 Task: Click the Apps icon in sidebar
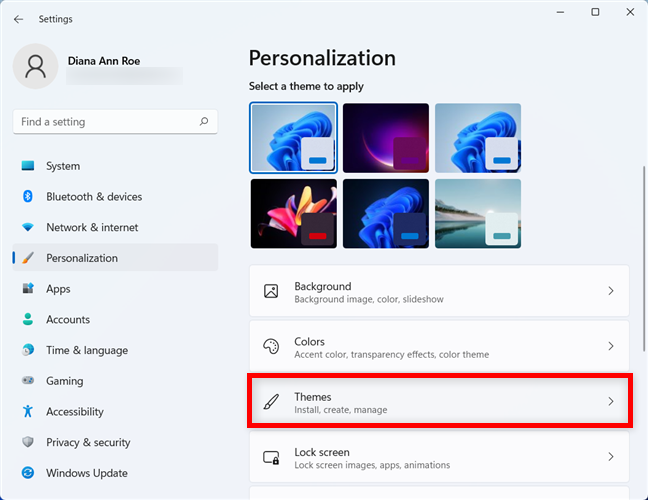[x=28, y=288]
